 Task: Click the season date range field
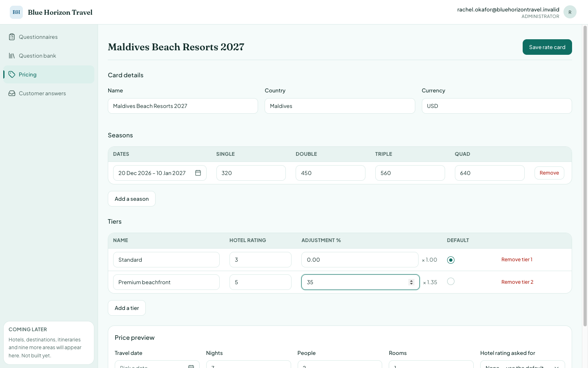[x=160, y=173]
